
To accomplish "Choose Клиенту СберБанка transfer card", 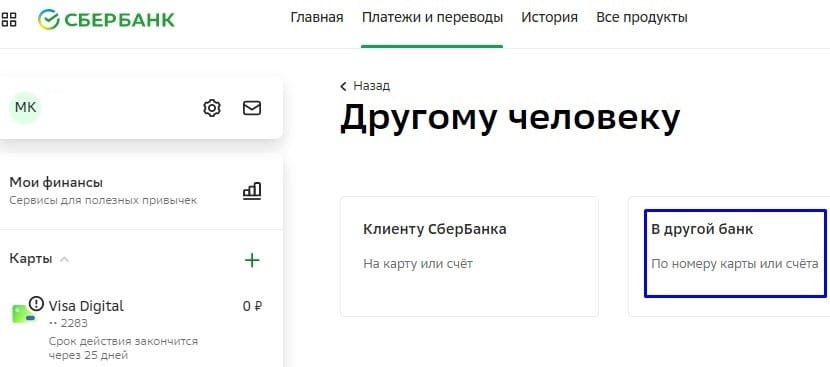I will 469,256.
